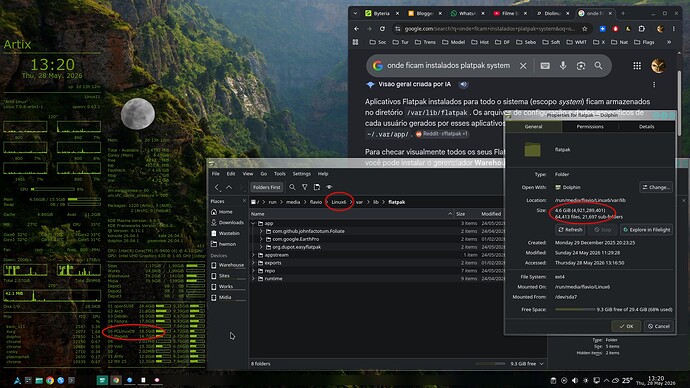690x388 pixels.
Task: Switch to Permissions tab in Properties dialog
Action: (x=590, y=127)
